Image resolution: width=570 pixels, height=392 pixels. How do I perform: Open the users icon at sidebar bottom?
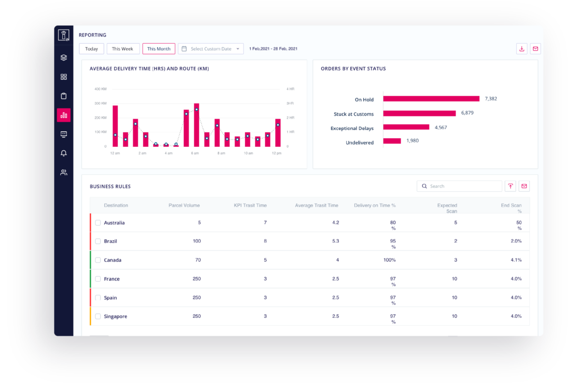pyautogui.click(x=64, y=172)
